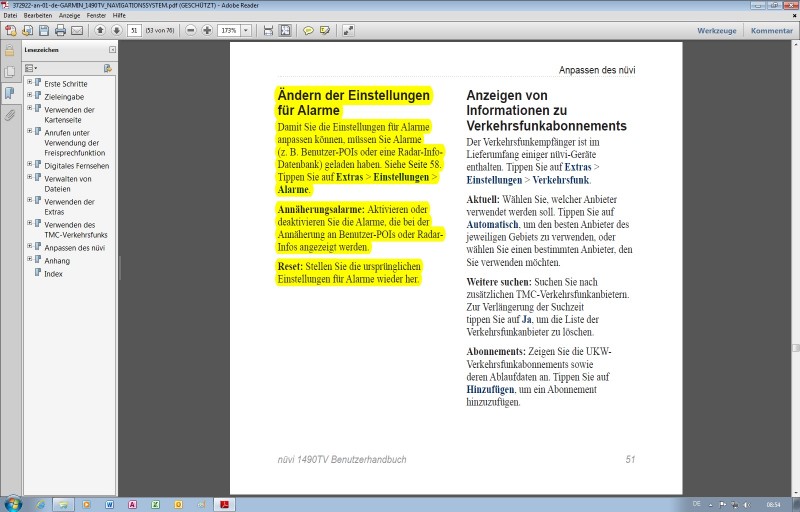Expand the 'Anhang' bookmark node
The height and width of the screenshot is (512, 800).
tap(29, 259)
